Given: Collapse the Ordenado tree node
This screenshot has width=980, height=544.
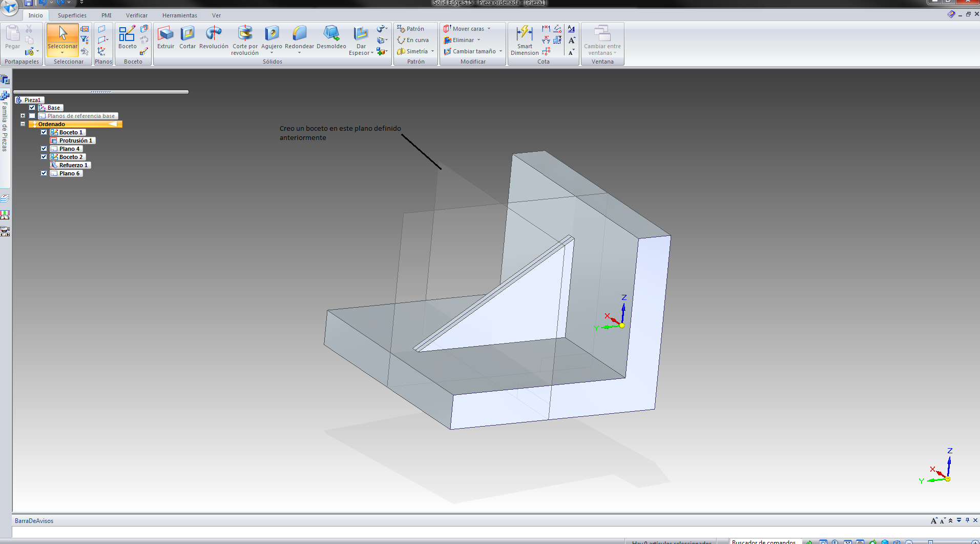Looking at the screenshot, I should pyautogui.click(x=23, y=124).
